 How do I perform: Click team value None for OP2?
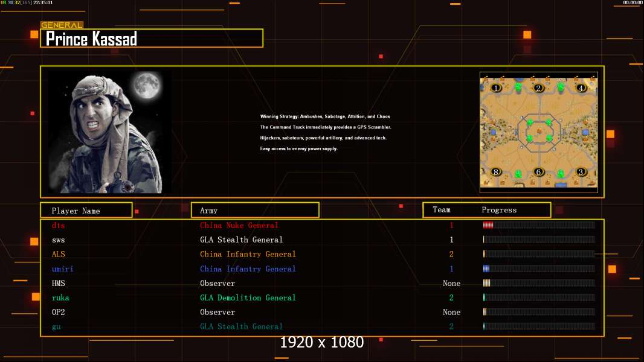[451, 312]
